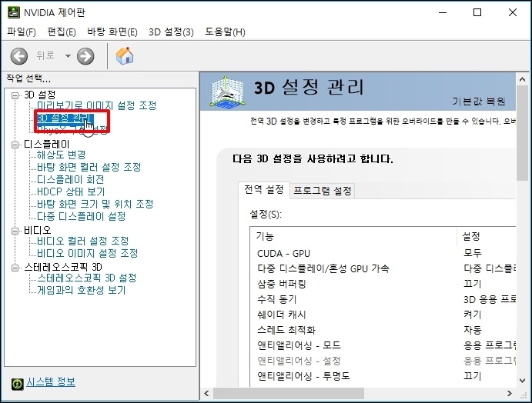Screen dimensions: 532x403
Task: Switch to the 전역 설정 tab
Action: [x=264, y=189]
